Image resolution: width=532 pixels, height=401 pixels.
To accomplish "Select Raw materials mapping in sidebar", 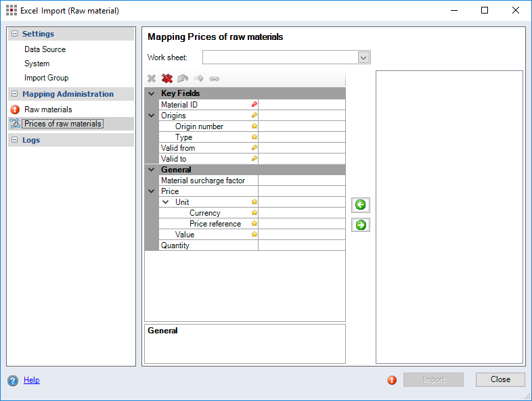I will (x=48, y=109).
